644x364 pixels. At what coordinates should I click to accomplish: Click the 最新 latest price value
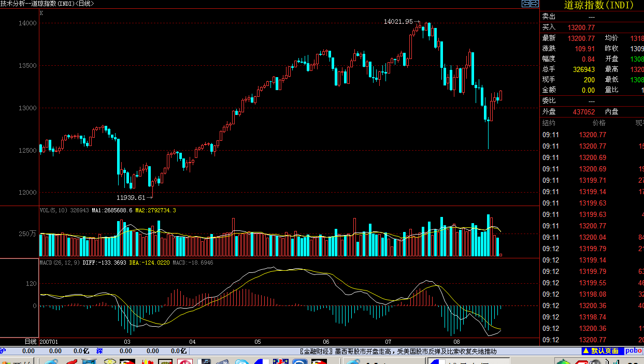[x=581, y=38]
